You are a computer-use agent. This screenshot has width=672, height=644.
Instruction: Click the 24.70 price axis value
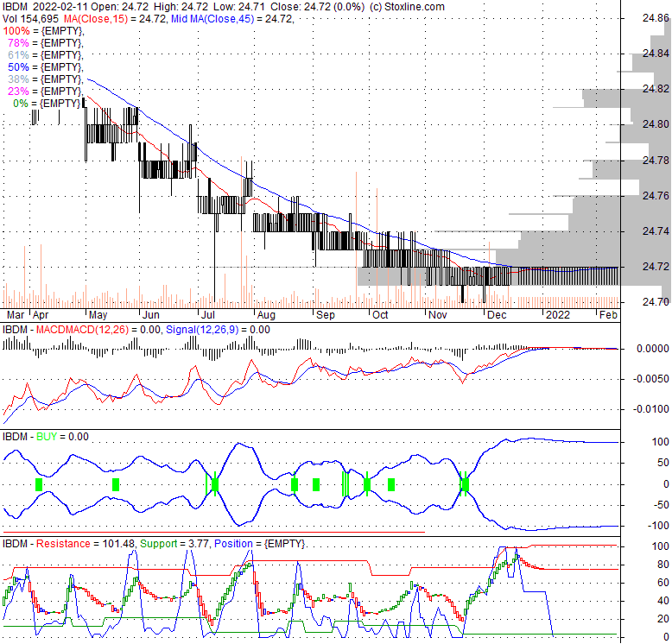pos(656,302)
